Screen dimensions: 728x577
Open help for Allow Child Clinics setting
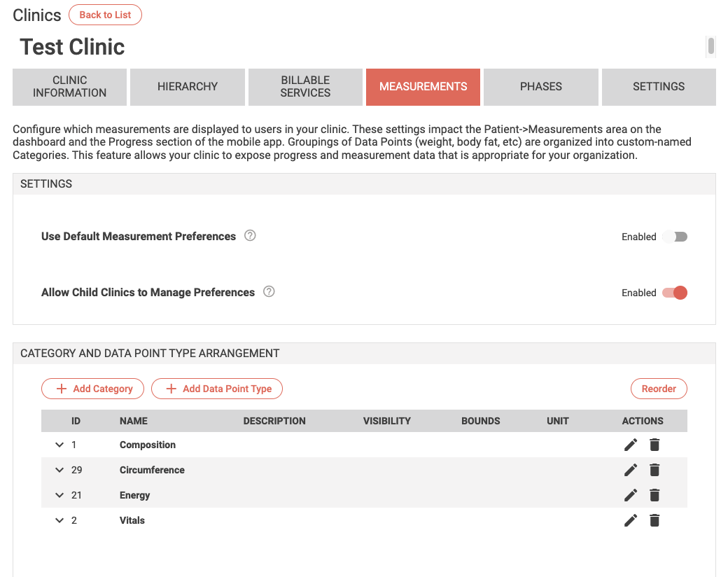pos(269,291)
